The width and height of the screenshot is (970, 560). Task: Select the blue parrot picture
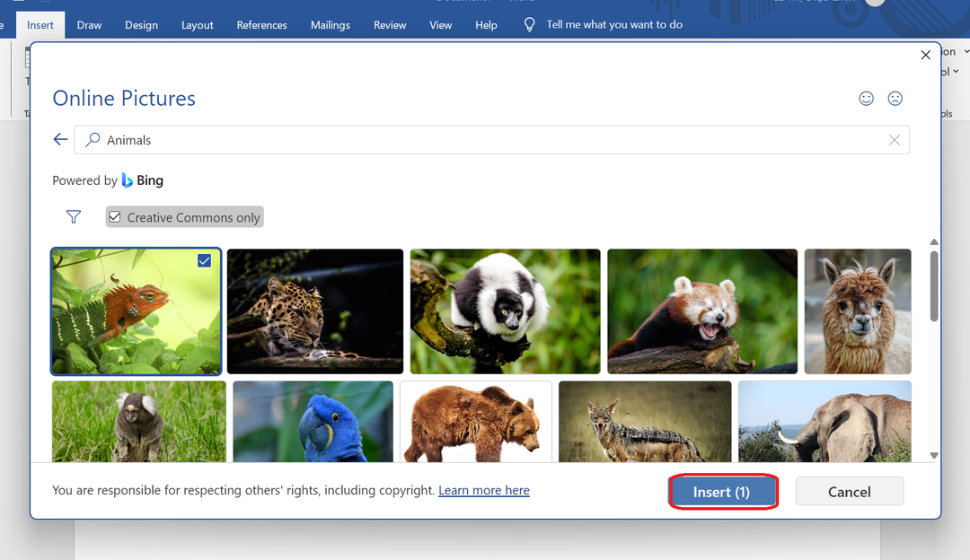(313, 422)
